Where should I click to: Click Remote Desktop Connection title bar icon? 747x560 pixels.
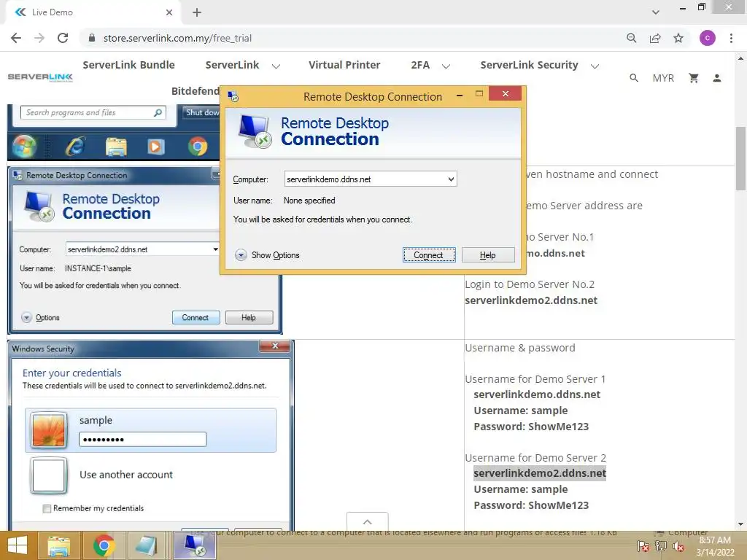pyautogui.click(x=233, y=97)
